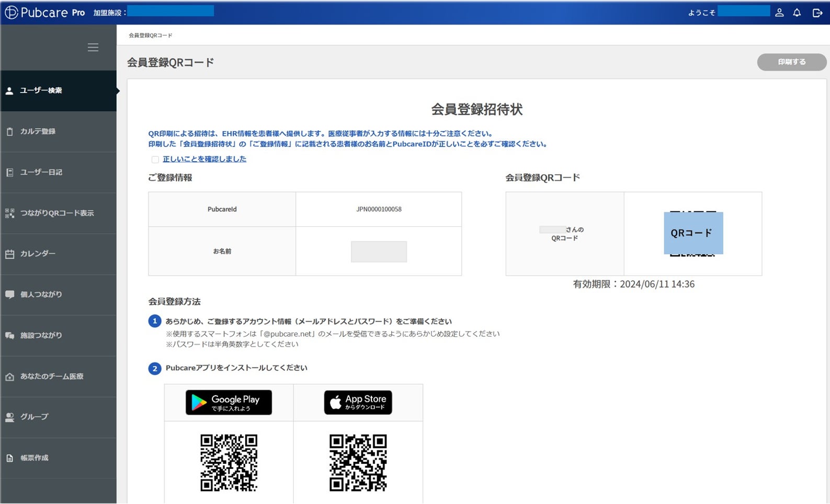
Task: Click the PubcareId table label cell
Action: (222, 210)
